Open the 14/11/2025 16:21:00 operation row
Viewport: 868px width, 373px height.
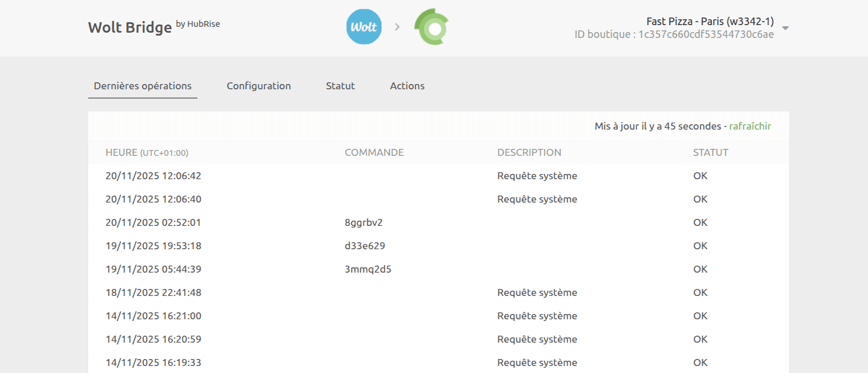153,316
